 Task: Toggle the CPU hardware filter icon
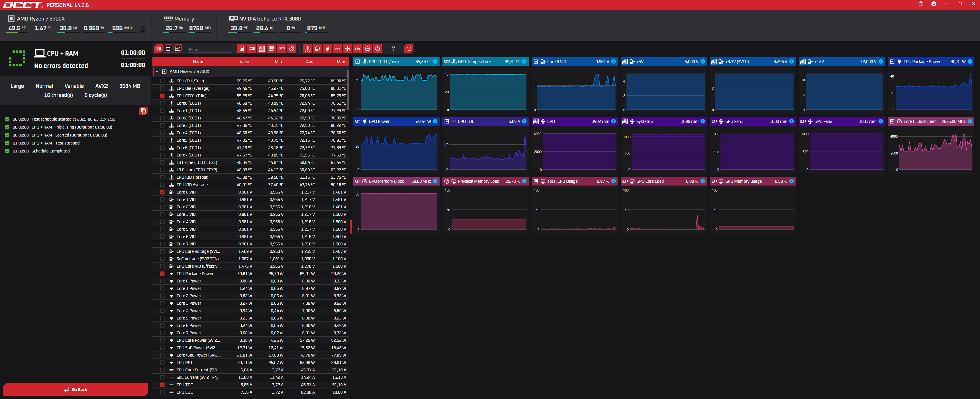coord(242,49)
